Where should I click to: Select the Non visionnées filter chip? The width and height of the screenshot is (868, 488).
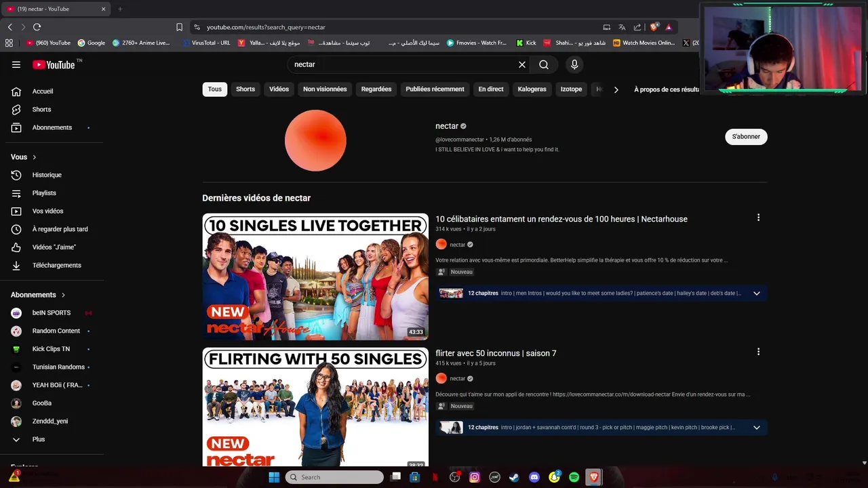pos(325,89)
